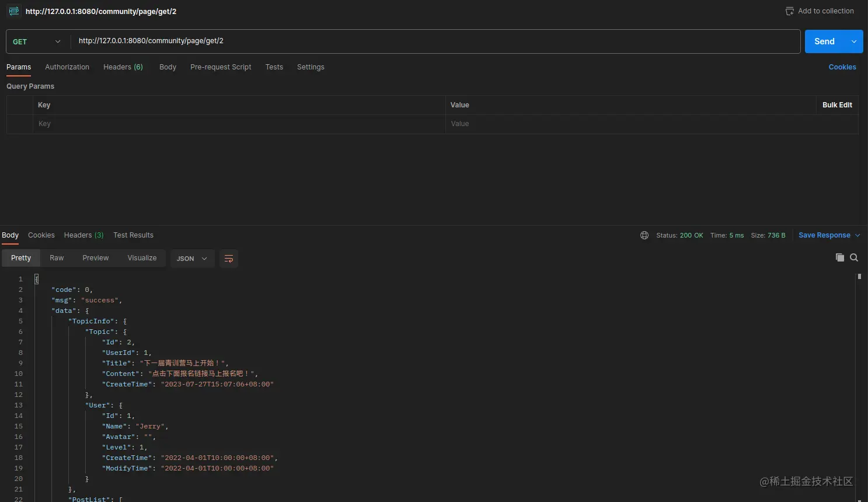Switch to the Preview response view

pyautogui.click(x=96, y=258)
